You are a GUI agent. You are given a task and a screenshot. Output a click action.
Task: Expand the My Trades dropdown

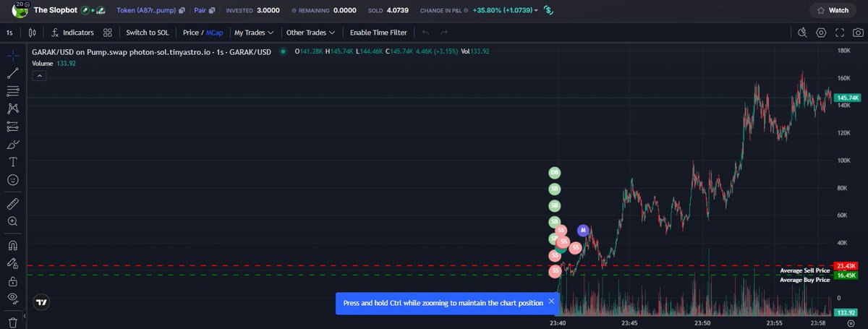[x=254, y=33]
